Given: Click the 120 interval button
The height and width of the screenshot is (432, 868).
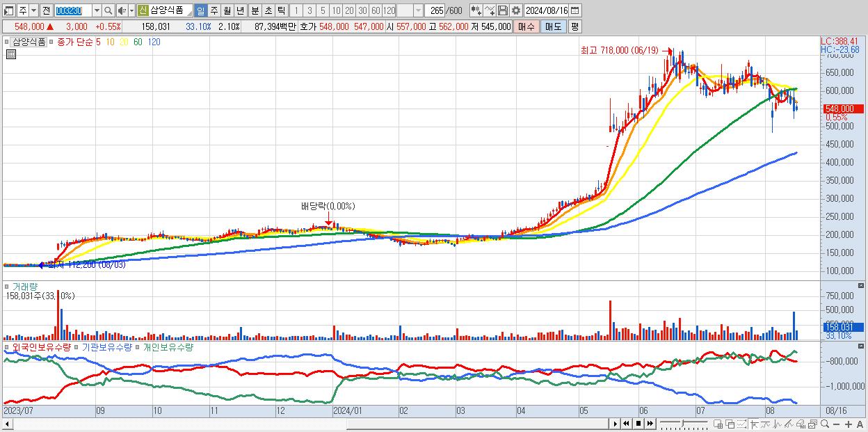Looking at the screenshot, I should click(x=389, y=10).
